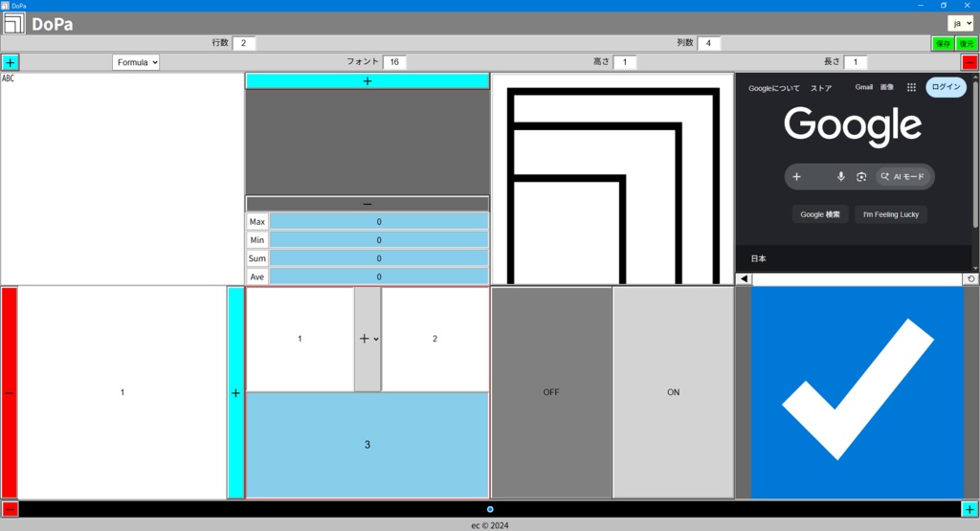Click the Ave value field
This screenshot has height=531, width=980.
pos(379,277)
